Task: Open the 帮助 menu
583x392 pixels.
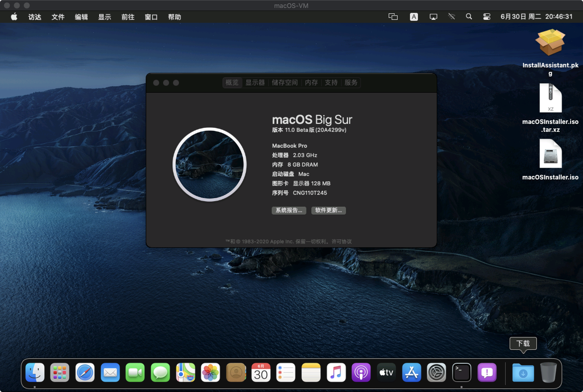Action: point(174,17)
